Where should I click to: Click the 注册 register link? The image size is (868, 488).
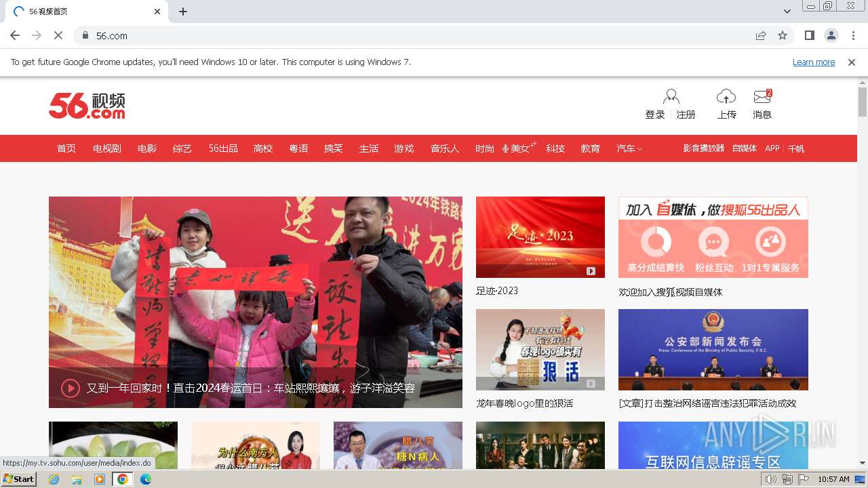(686, 115)
